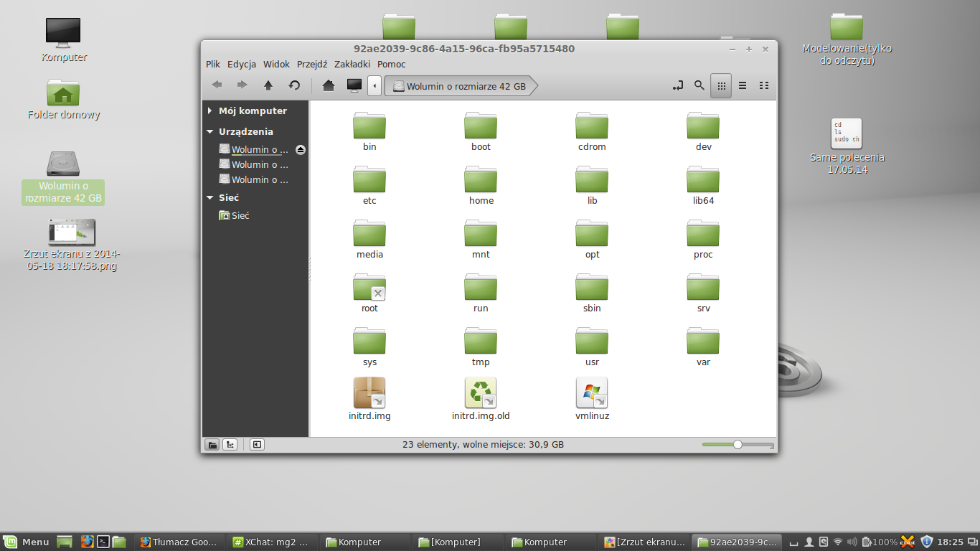Launch Firefox from the panel
The height and width of the screenshot is (551, 980).
88,542
